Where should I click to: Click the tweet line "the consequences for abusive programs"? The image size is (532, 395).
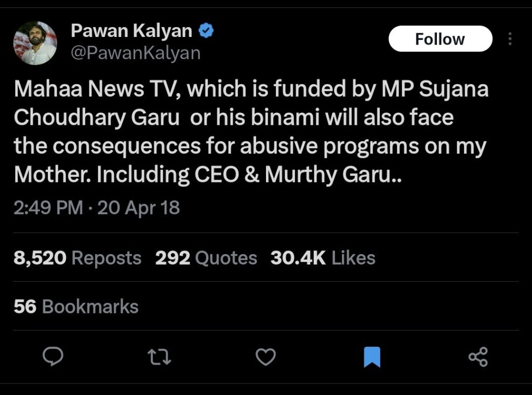(x=250, y=147)
